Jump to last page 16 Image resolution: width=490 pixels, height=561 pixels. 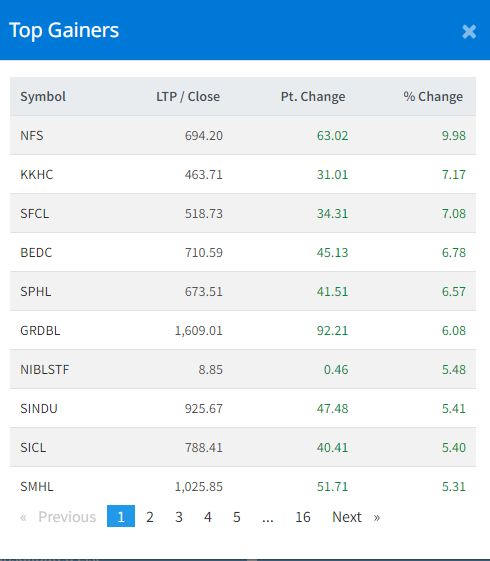(x=303, y=517)
